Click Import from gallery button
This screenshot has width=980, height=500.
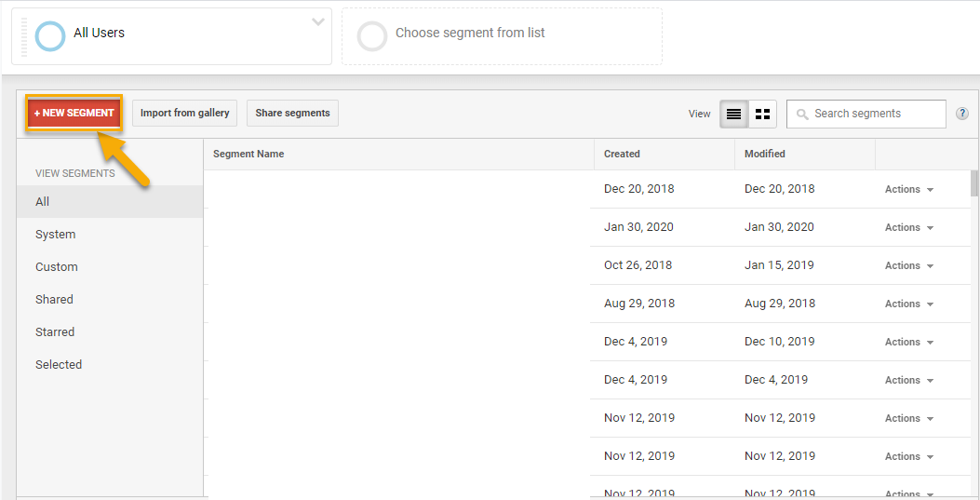tap(184, 114)
